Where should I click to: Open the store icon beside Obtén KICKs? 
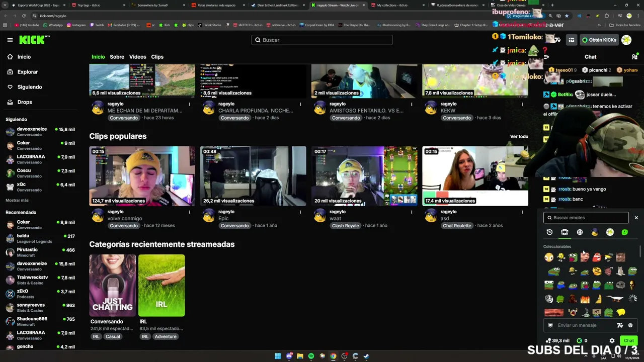click(571, 40)
